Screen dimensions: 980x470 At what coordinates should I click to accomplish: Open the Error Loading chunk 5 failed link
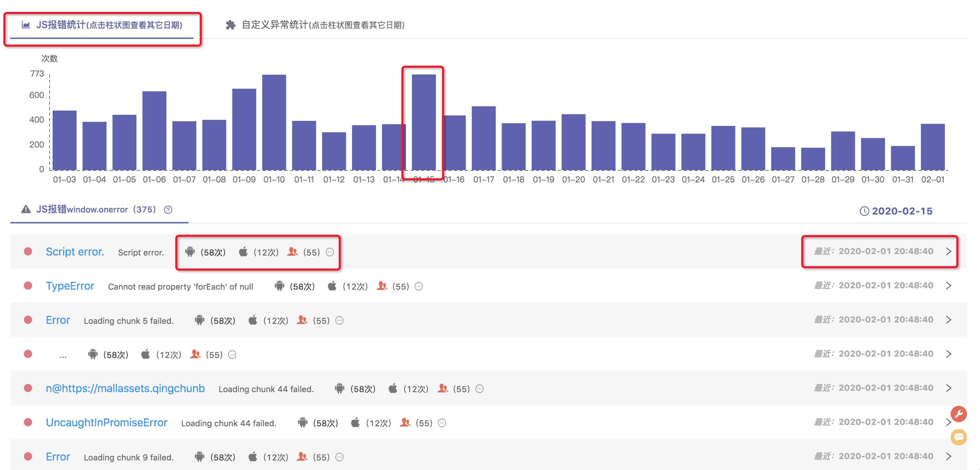click(58, 320)
